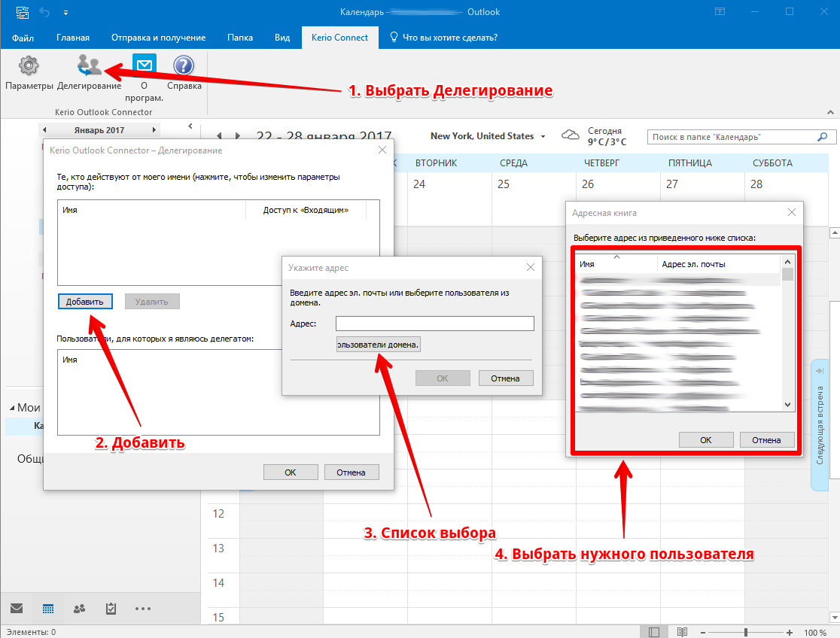
Task: Open the О программе envelope icon
Action: (x=144, y=67)
